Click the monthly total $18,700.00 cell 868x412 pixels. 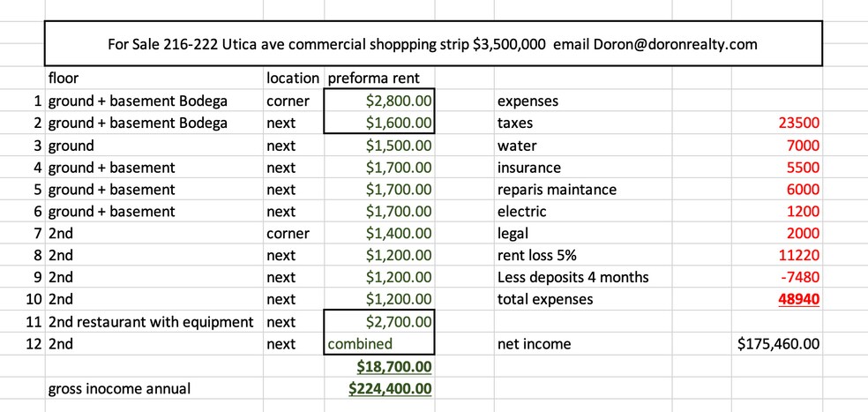(x=393, y=366)
